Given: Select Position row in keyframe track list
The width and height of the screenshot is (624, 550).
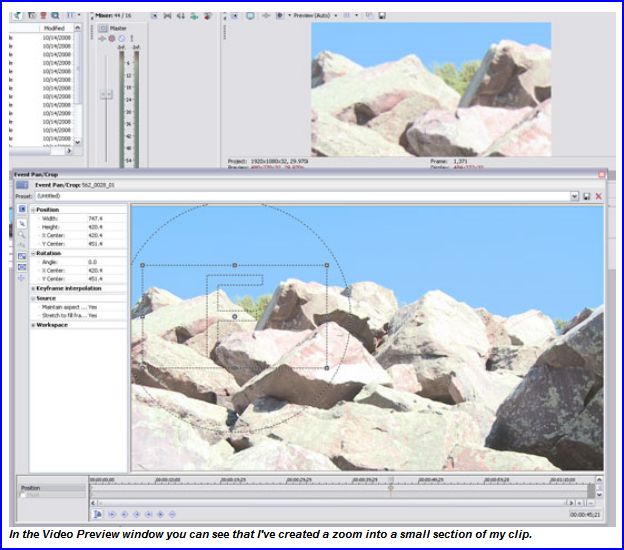Looking at the screenshot, I should tap(52, 488).
